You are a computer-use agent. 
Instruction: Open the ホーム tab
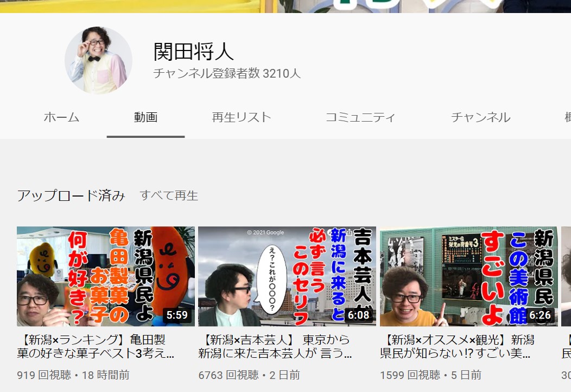coord(61,117)
